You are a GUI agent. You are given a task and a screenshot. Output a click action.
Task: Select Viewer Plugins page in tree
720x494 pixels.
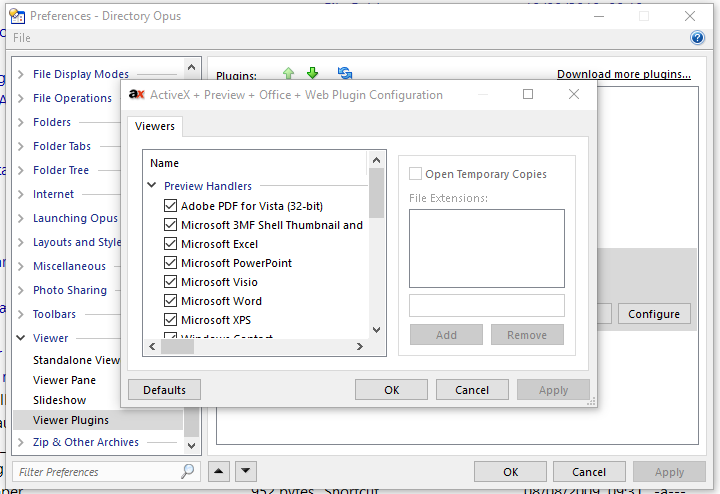coord(98,420)
